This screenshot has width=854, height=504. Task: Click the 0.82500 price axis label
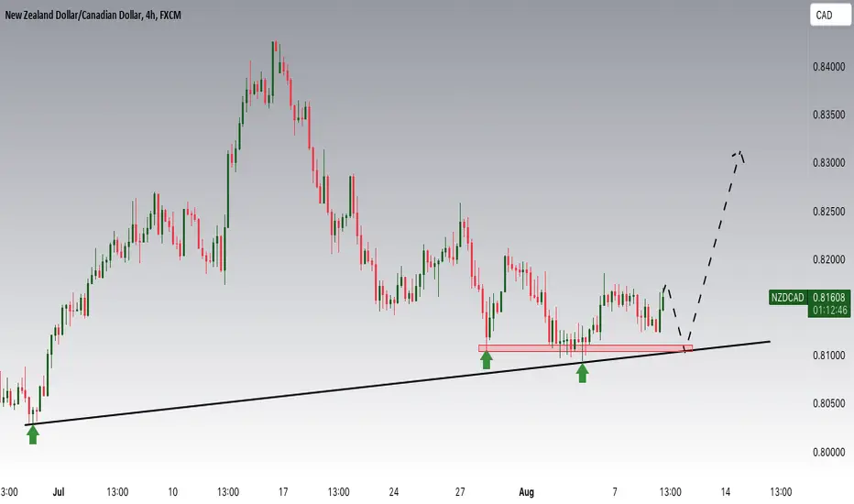pyautogui.click(x=829, y=212)
